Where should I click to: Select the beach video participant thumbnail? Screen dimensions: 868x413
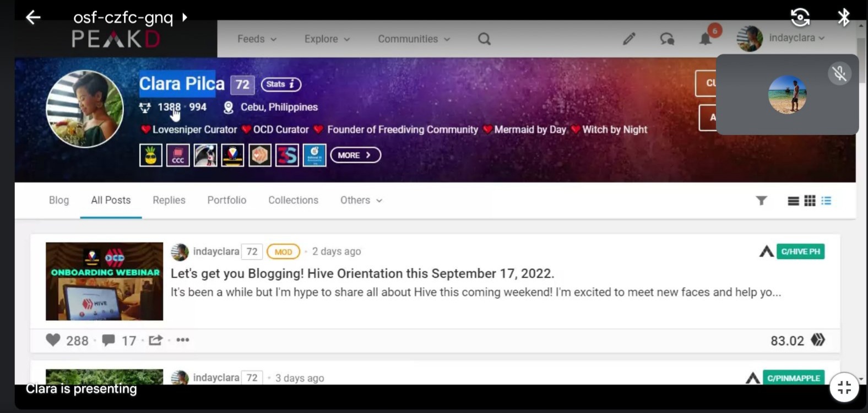tap(788, 95)
